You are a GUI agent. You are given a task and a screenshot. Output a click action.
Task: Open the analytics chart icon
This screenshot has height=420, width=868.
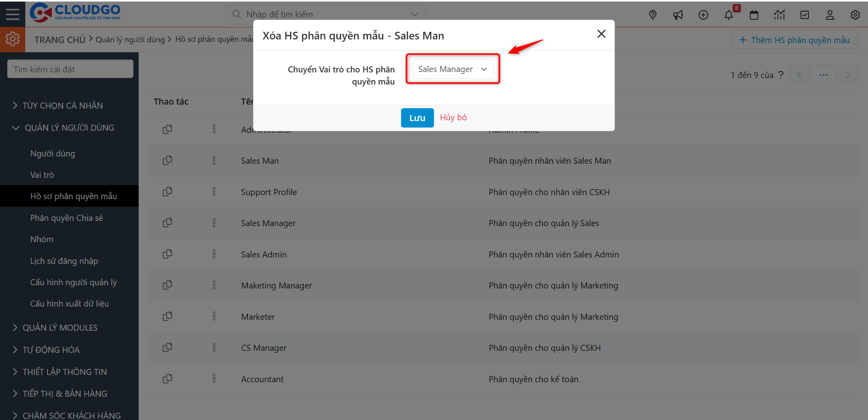[779, 15]
